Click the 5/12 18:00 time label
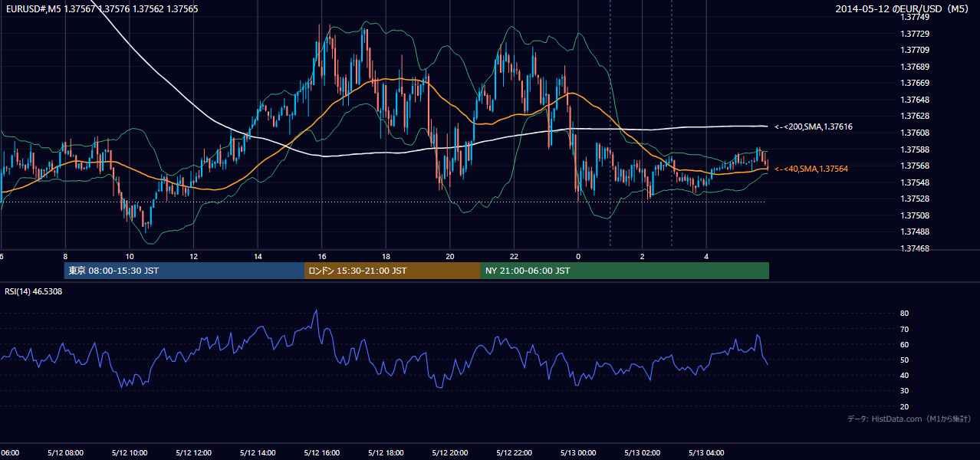The width and height of the screenshot is (980, 460). pyautogui.click(x=386, y=453)
